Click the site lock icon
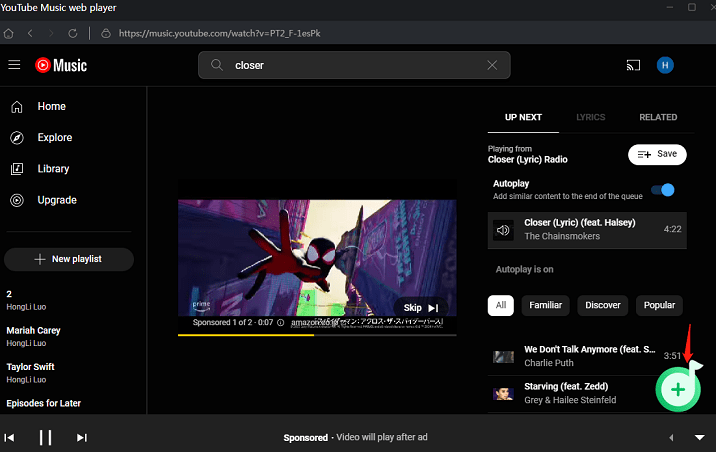This screenshot has width=716, height=452. click(105, 33)
